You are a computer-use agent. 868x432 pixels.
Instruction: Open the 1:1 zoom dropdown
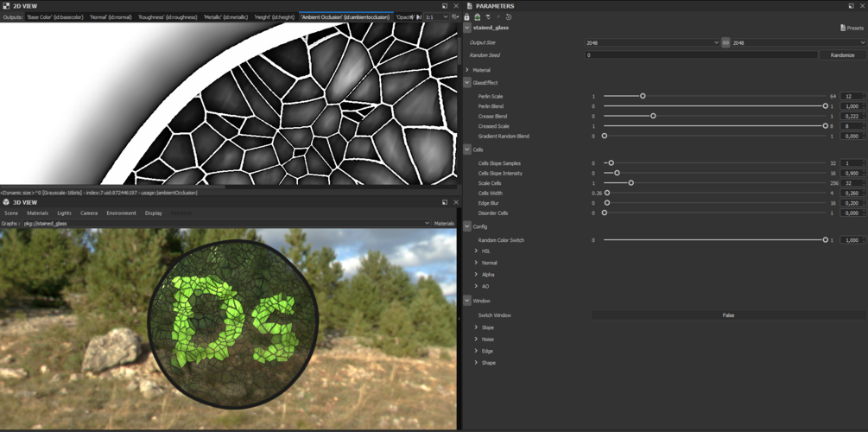click(x=436, y=17)
